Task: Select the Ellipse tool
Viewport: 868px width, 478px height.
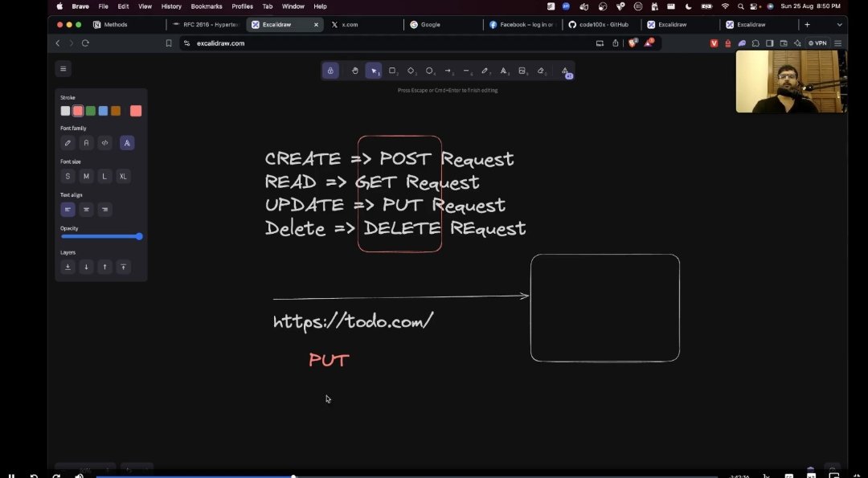Action: point(429,71)
